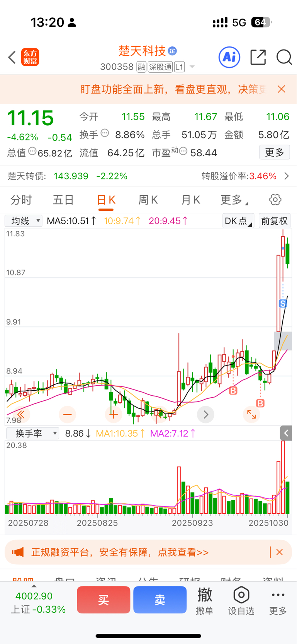Open the 均线 indicator dropdown
Viewport: 297px width, 644px height.
pyautogui.click(x=23, y=221)
